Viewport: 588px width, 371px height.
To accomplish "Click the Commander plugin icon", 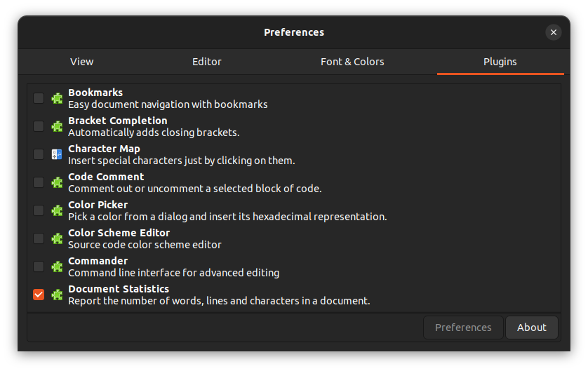I will (57, 267).
